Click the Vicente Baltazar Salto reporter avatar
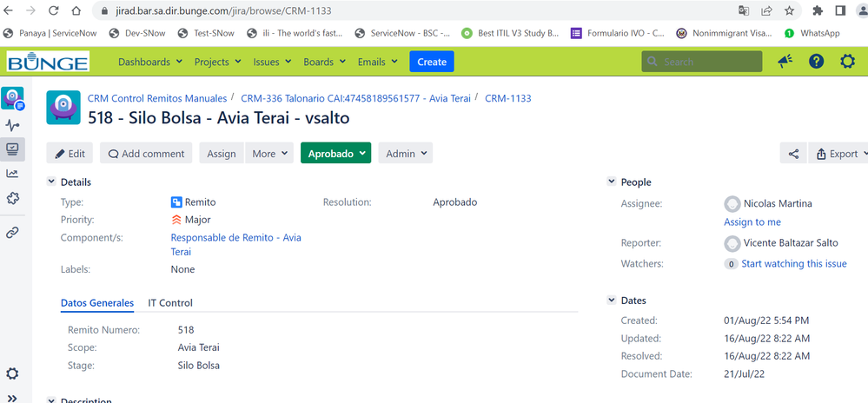868x403 pixels. 732,243
